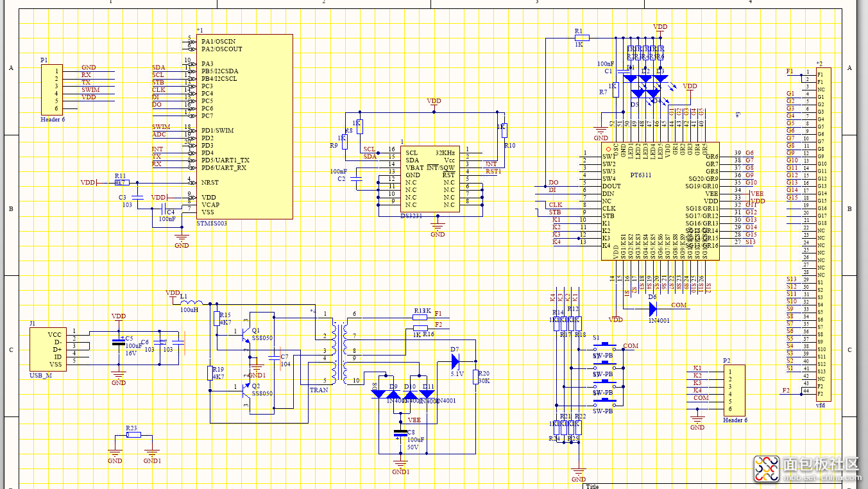Select the PT6311 chip label

640,175
